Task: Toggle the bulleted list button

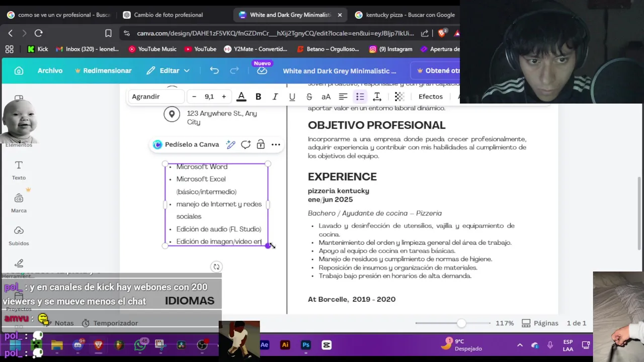Action: [360, 97]
